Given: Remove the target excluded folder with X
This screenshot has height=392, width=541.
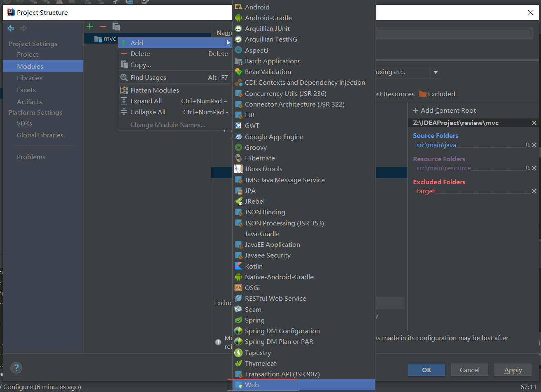Looking at the screenshot, I should (534, 191).
